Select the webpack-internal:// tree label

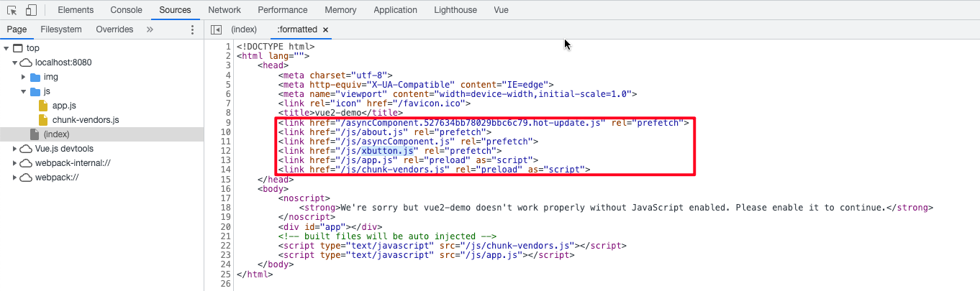73,163
